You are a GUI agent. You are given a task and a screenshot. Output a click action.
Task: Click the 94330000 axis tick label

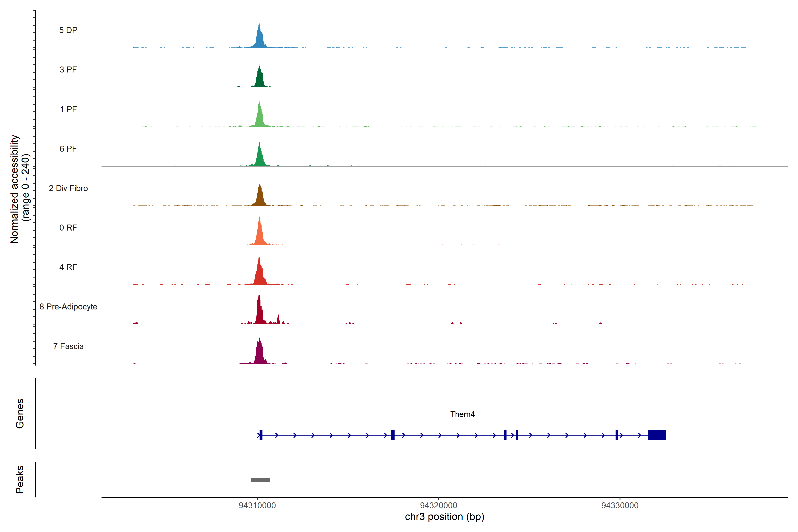pos(620,506)
